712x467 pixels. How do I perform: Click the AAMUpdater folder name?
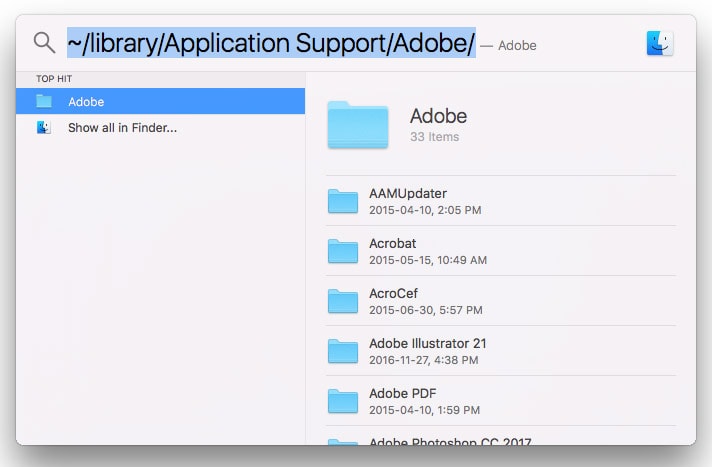(x=408, y=194)
